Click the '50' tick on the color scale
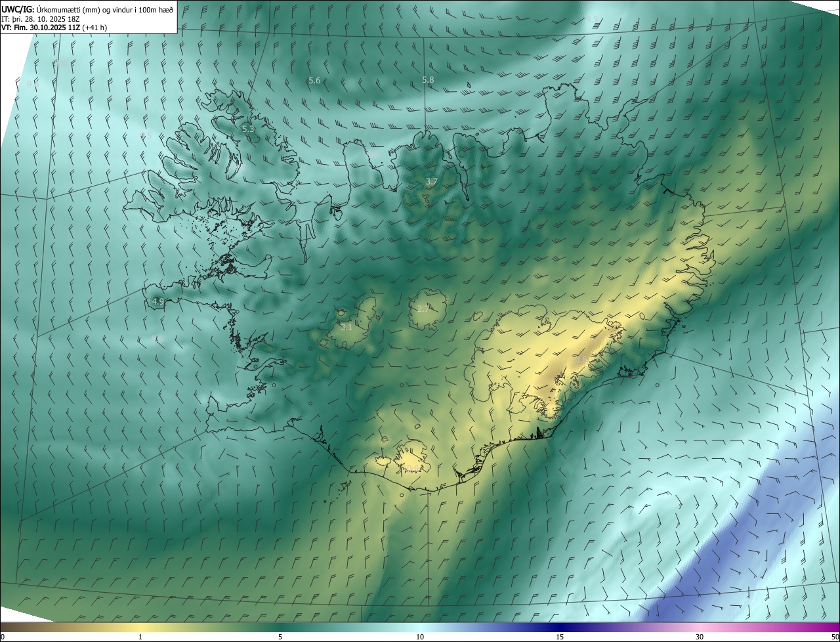 coord(835,637)
